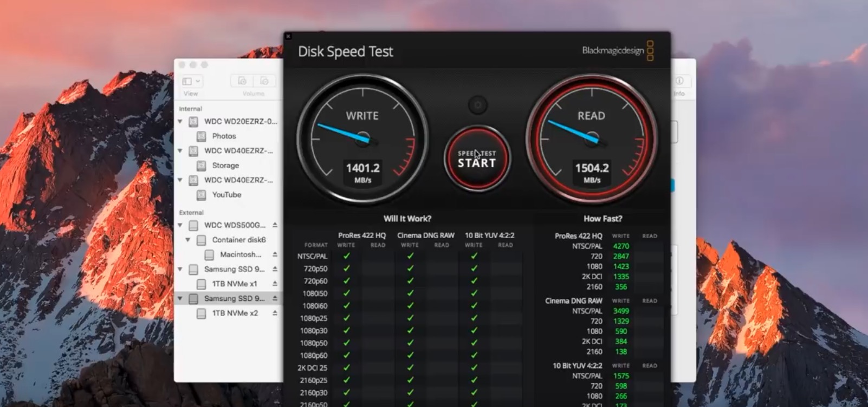Image resolution: width=868 pixels, height=407 pixels.
Task: Click the Disk Speed Test title
Action: tap(346, 51)
